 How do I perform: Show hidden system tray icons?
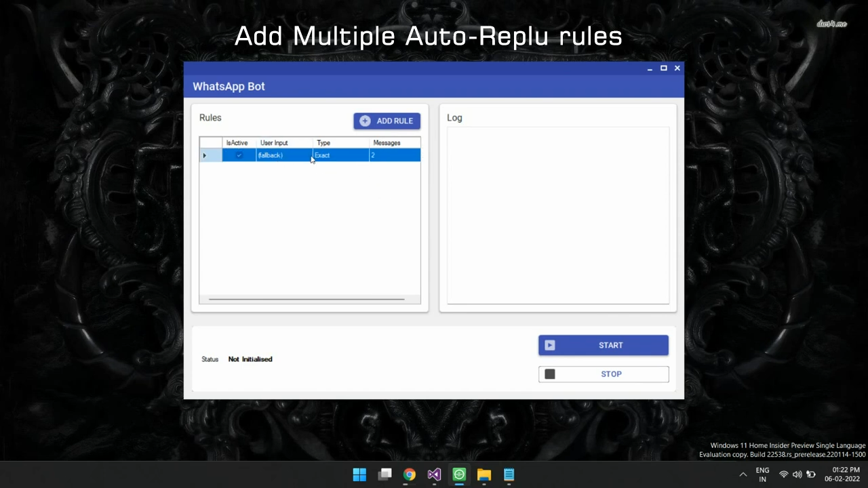[x=743, y=474]
